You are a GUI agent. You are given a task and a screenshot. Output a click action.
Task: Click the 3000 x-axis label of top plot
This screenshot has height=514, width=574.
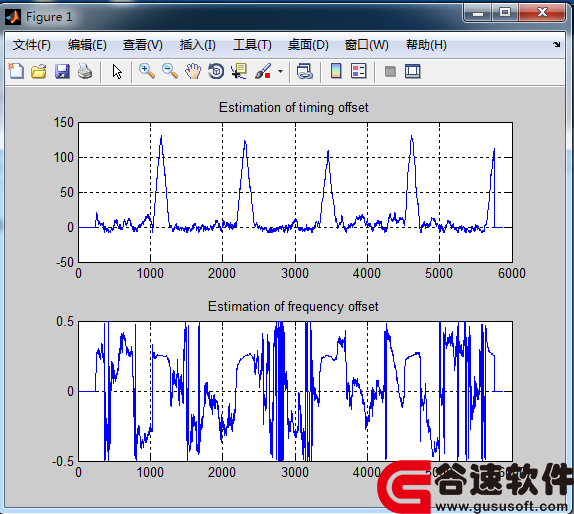[x=295, y=273]
